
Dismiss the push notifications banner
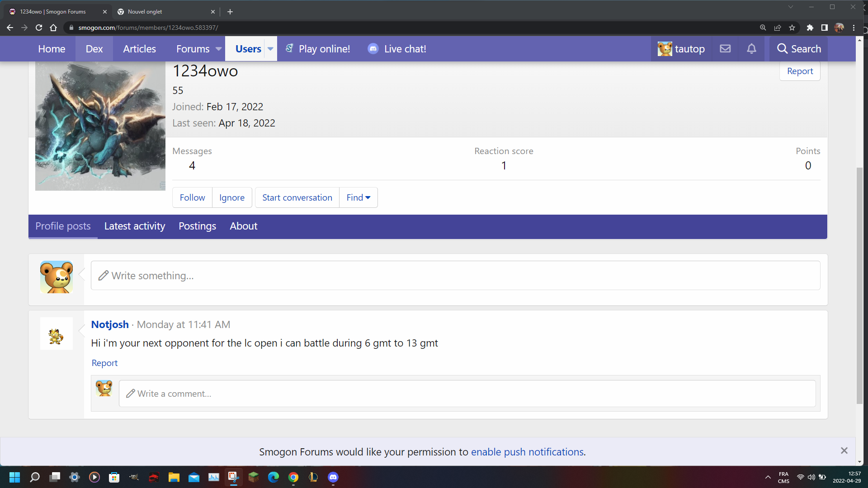(x=844, y=450)
